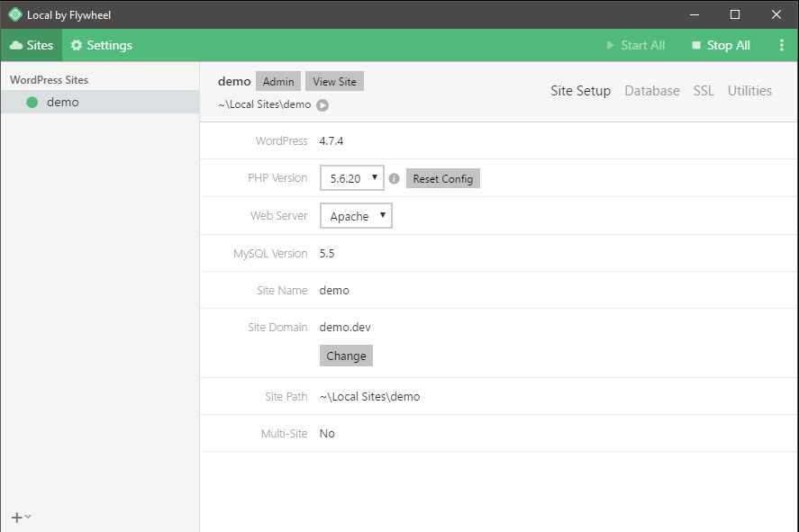Viewport: 799px width, 532px height.
Task: Close the Local by Flywheel window
Action: 776,14
